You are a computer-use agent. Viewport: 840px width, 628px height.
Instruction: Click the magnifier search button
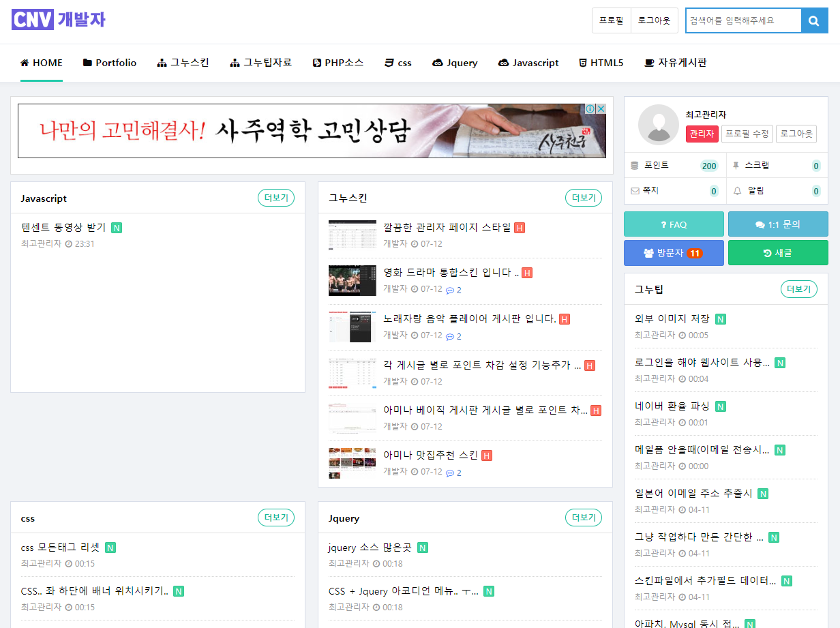point(814,20)
